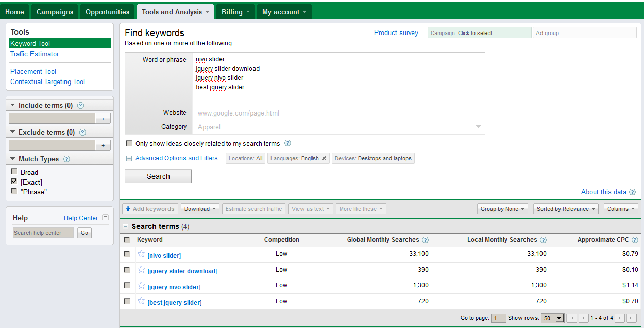Remove the English language filter

click(324, 159)
